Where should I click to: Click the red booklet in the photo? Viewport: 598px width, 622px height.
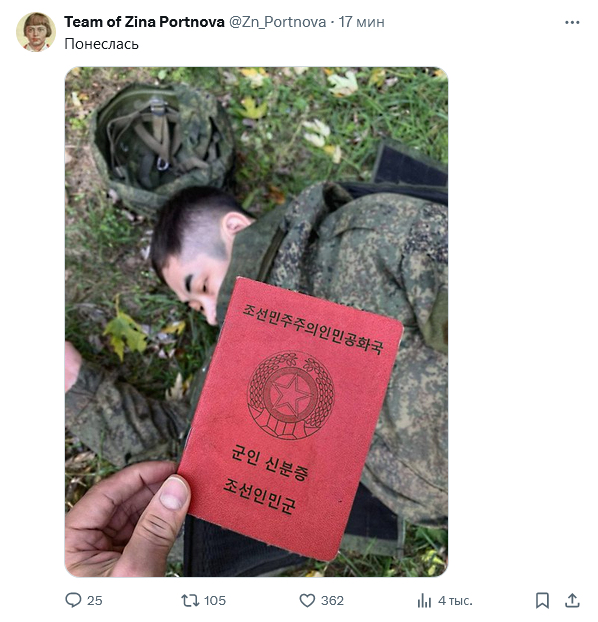coord(290,419)
